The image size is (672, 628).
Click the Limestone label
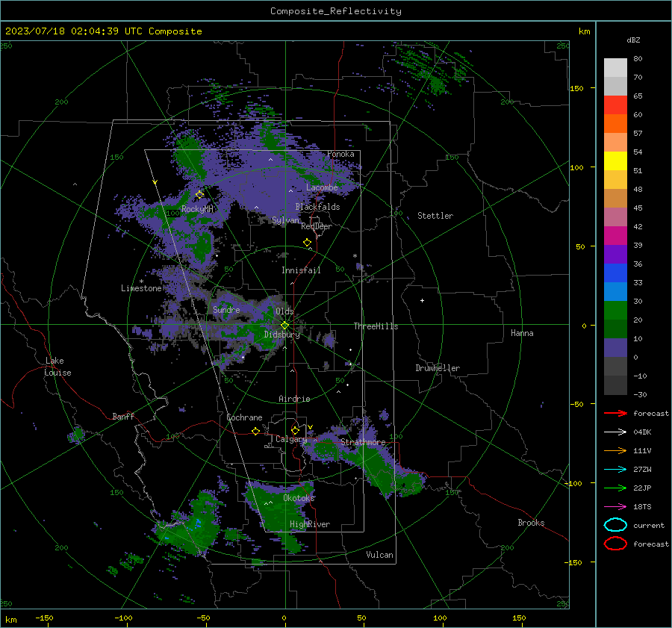click(x=141, y=288)
